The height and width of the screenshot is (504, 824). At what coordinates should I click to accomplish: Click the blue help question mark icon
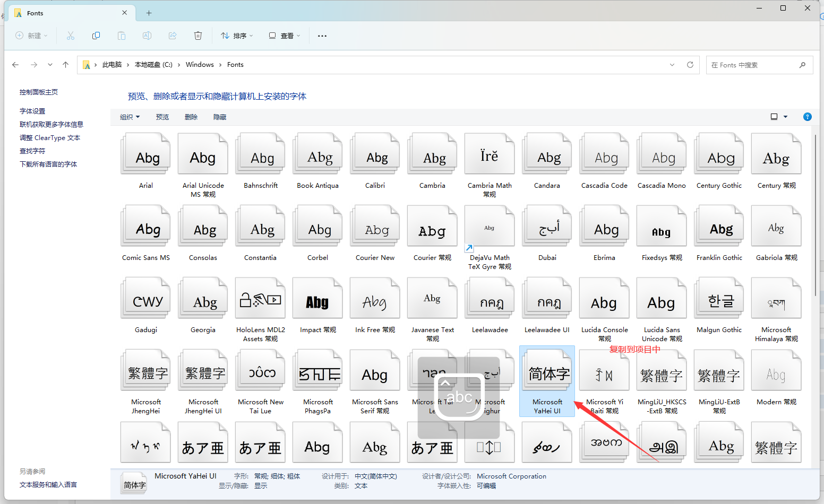point(808,117)
